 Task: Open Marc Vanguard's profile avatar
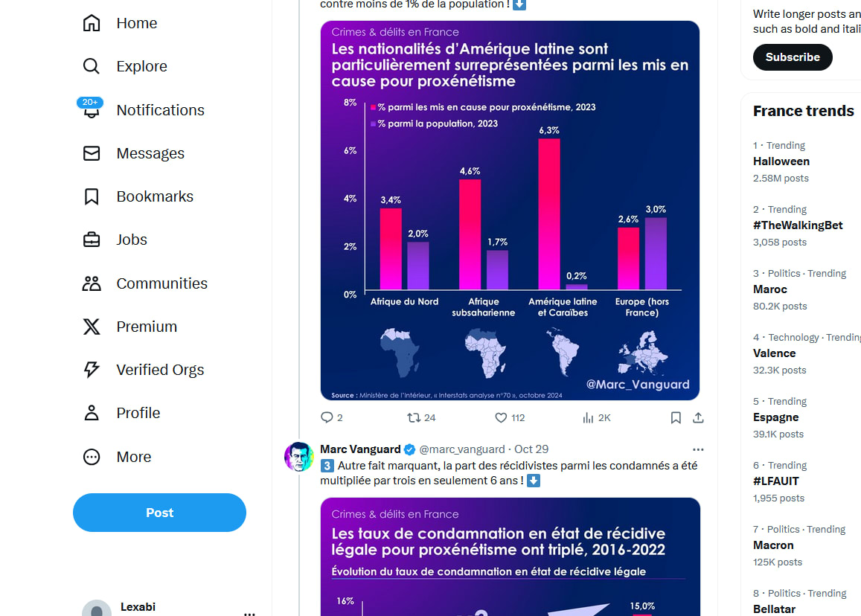point(299,457)
